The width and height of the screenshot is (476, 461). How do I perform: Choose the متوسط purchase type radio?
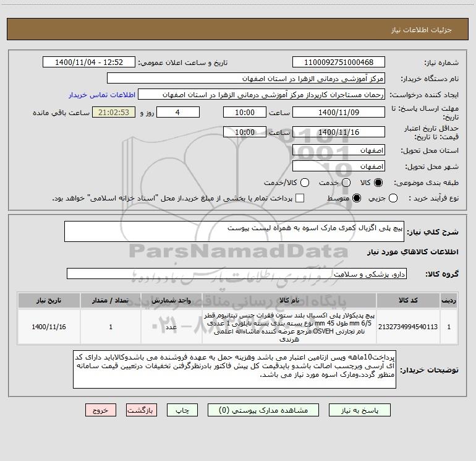pos(357,198)
